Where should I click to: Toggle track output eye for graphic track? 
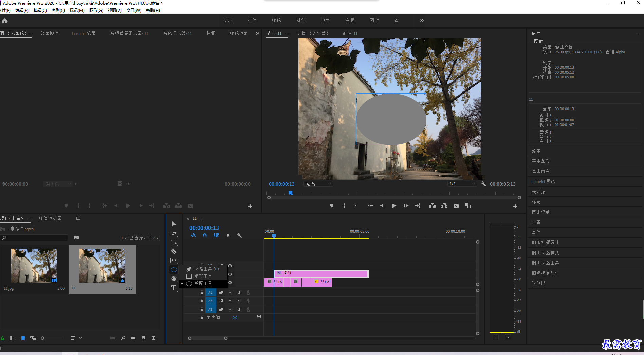coord(230,274)
